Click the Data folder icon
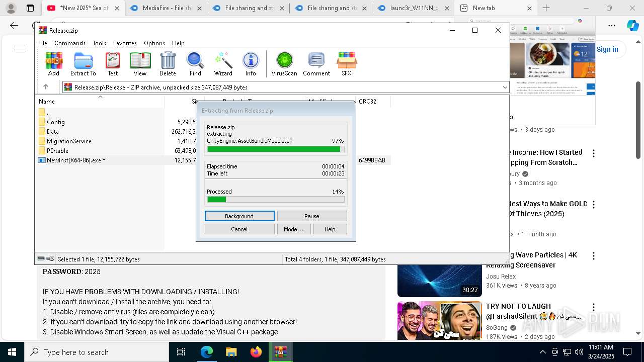 [42, 131]
